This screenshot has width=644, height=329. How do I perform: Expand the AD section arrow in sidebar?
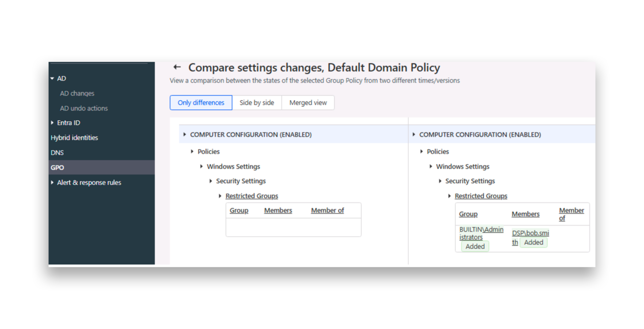point(53,78)
